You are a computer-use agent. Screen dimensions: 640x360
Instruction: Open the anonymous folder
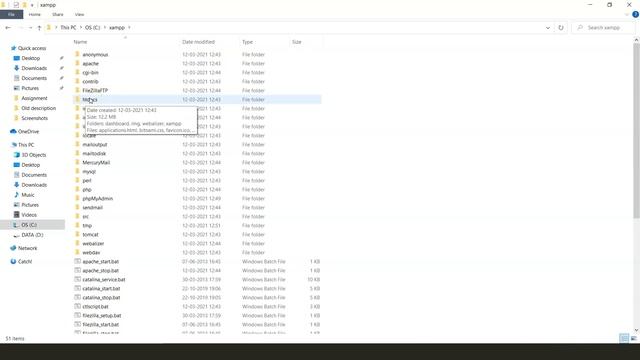point(95,55)
